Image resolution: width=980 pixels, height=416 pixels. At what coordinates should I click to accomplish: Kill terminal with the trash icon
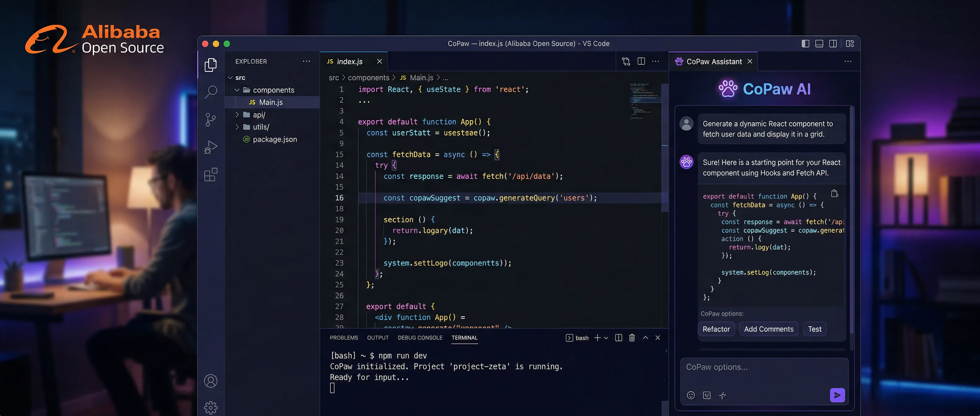coord(631,338)
